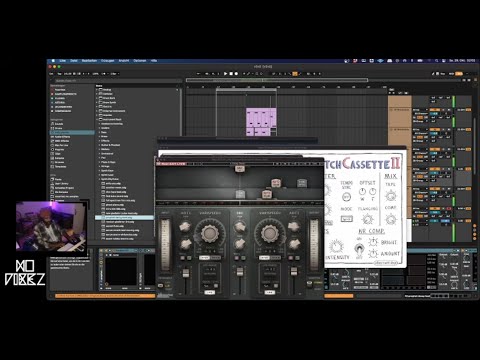Screen dimensions: 480x360
Task: Click top center tape marker in plugin display
Action: (240, 169)
